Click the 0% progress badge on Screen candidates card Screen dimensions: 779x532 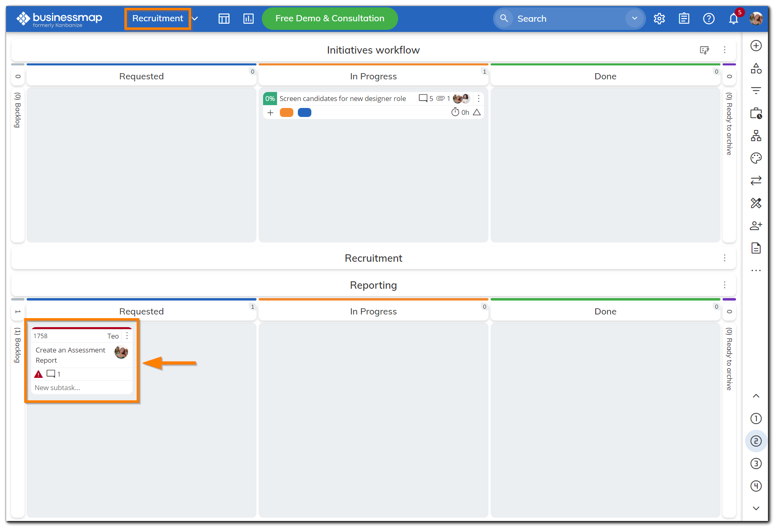[x=270, y=98]
